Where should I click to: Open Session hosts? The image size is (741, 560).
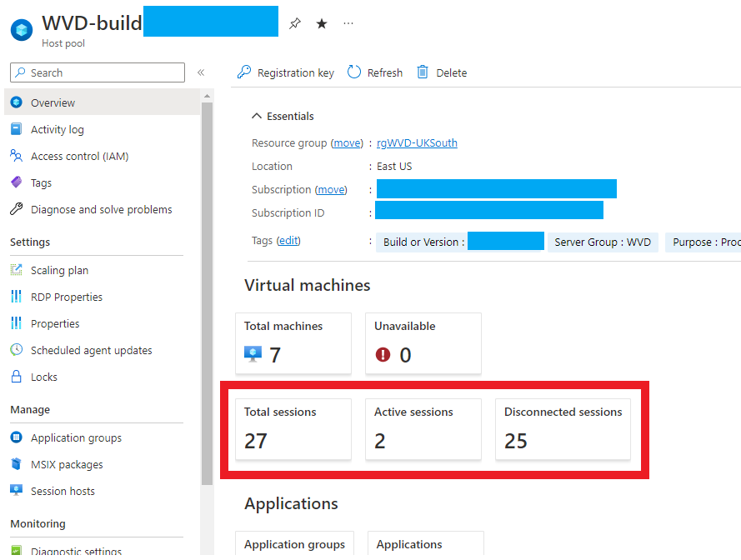tap(102, 492)
